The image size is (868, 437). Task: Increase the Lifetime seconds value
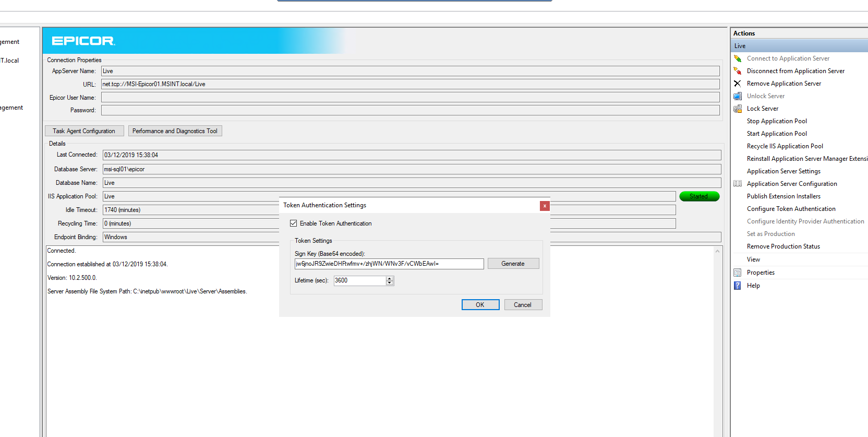tap(390, 278)
